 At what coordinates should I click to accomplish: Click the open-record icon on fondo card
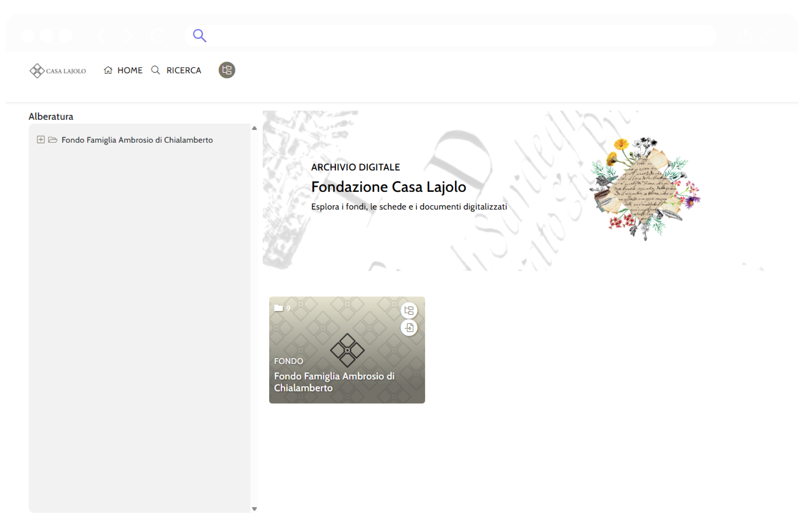(409, 328)
